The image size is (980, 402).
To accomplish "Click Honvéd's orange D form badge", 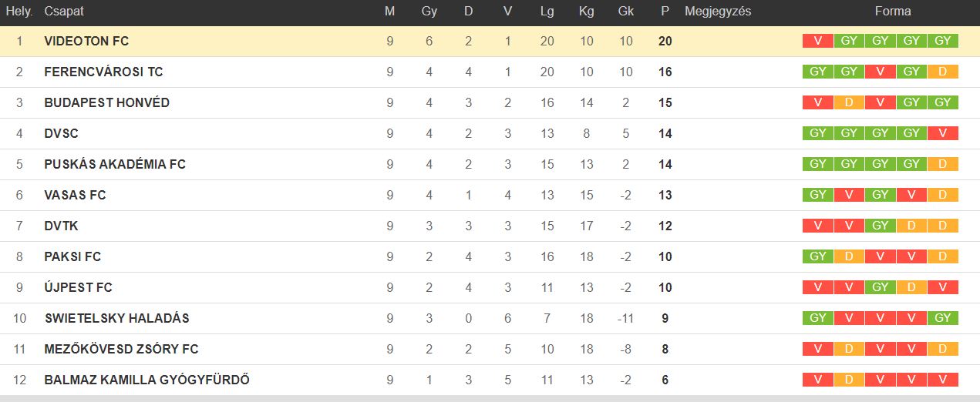I will [x=849, y=102].
